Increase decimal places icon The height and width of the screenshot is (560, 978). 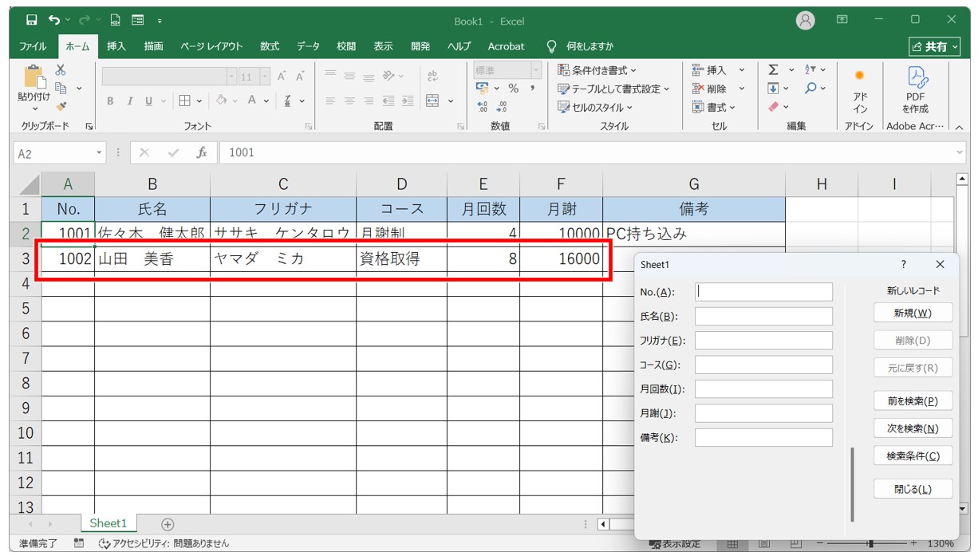tap(483, 107)
